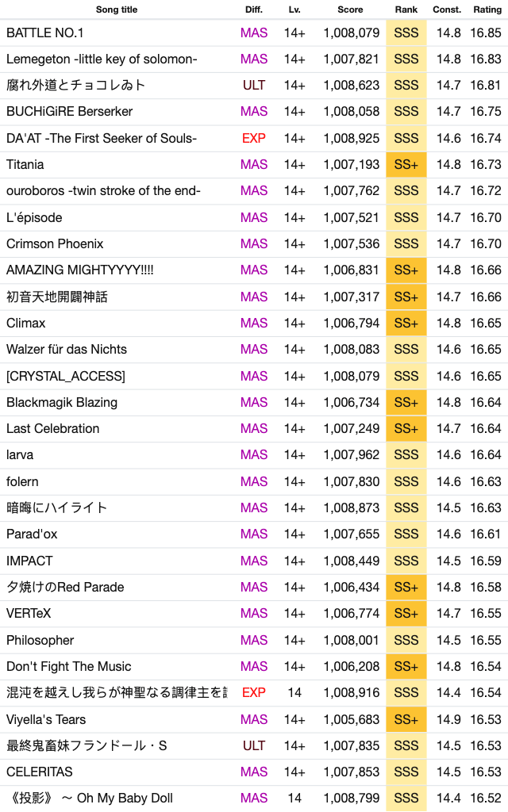Select the CELERITAS song title
Image resolution: width=508 pixels, height=812 pixels.
click(x=40, y=772)
